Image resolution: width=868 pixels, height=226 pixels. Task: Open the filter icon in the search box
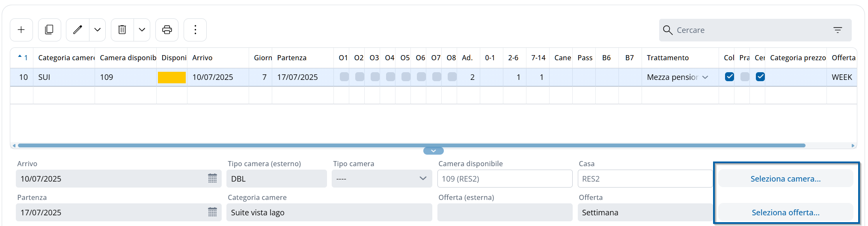pyautogui.click(x=838, y=30)
